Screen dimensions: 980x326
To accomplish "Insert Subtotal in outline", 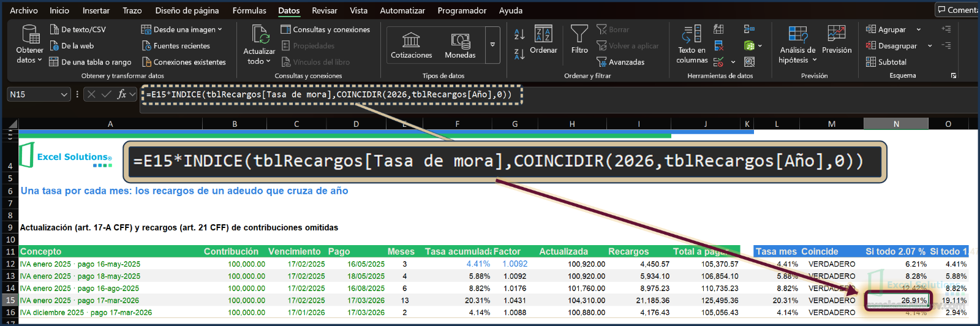I will pos(886,62).
